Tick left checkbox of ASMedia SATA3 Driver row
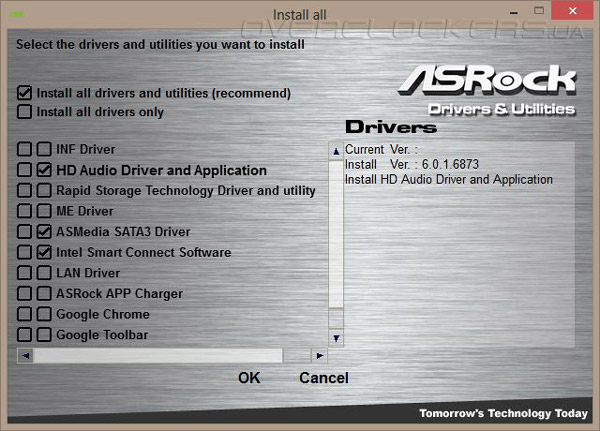 (24, 232)
